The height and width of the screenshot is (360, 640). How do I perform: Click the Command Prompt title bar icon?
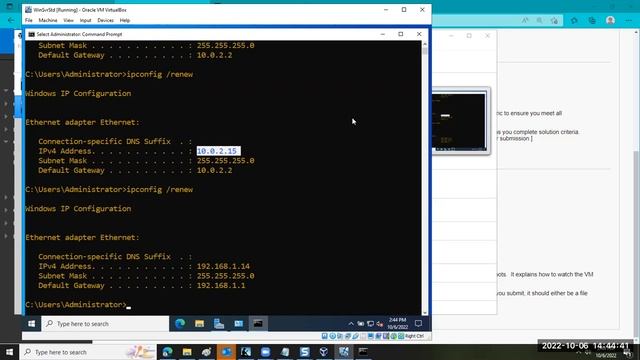[31, 34]
